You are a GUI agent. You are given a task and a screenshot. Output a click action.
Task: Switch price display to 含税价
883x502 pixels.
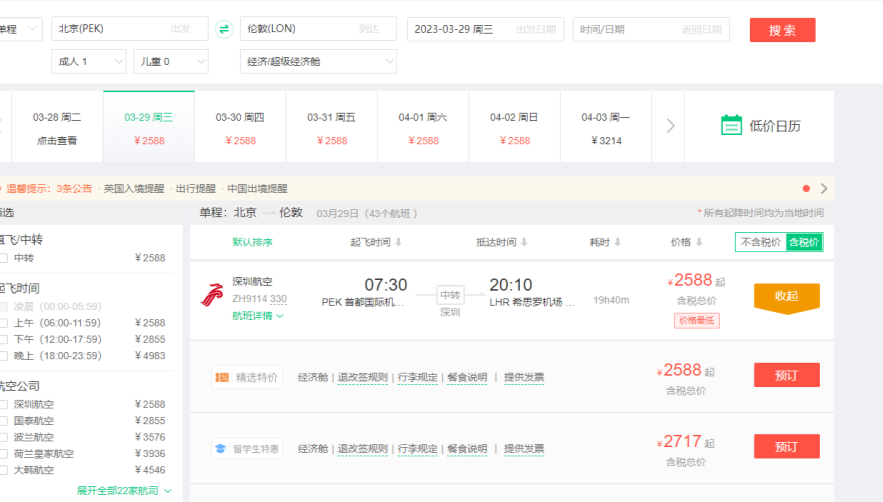804,242
